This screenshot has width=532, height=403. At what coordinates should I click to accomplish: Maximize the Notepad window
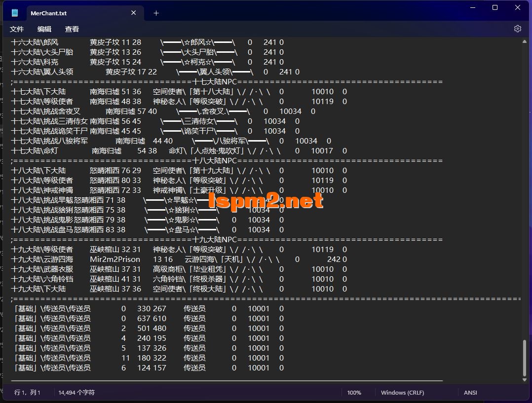(495, 7)
